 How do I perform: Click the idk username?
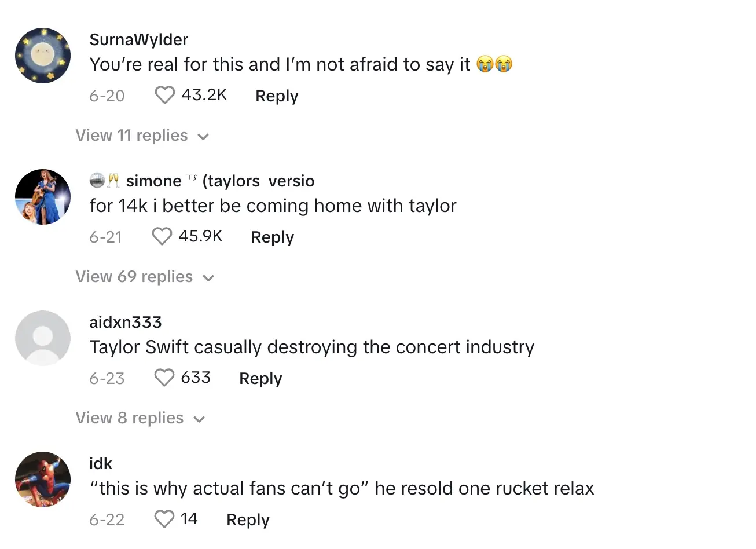pyautogui.click(x=101, y=463)
